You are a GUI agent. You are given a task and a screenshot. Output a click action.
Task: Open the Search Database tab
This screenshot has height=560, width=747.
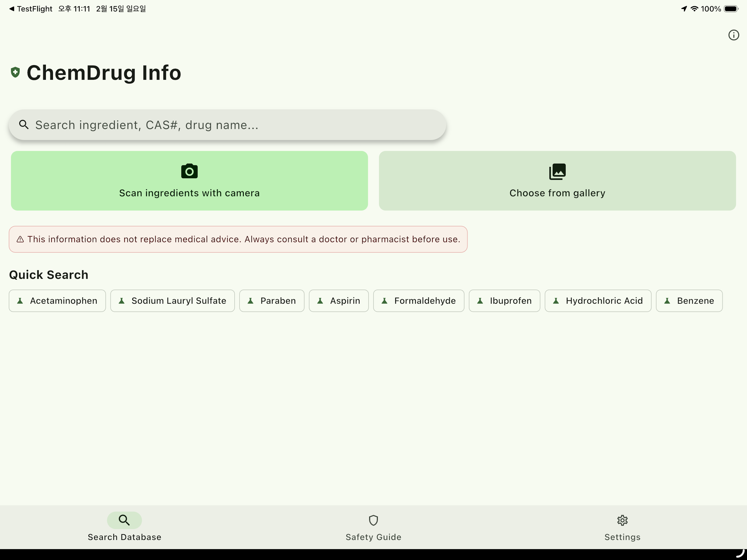point(125,527)
